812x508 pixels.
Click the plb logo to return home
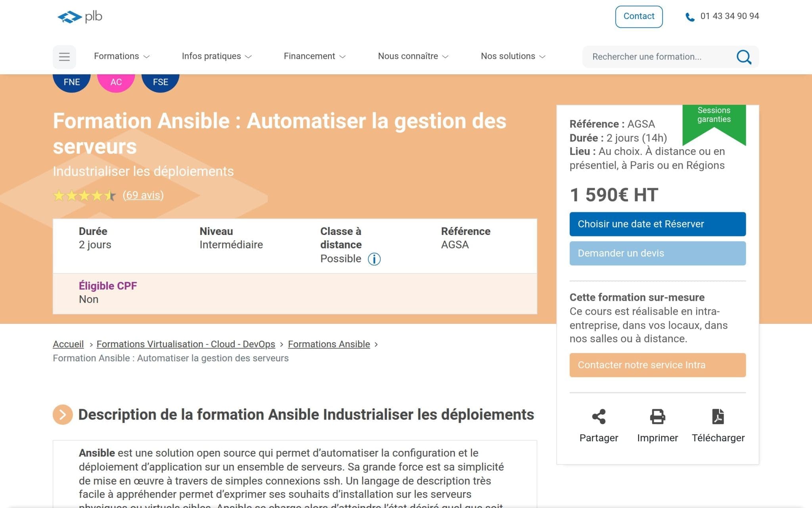point(79,17)
